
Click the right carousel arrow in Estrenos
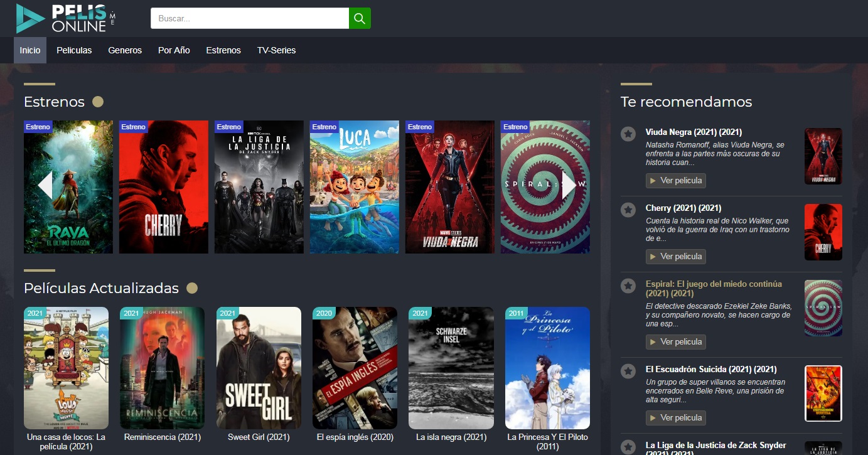pyautogui.click(x=569, y=186)
